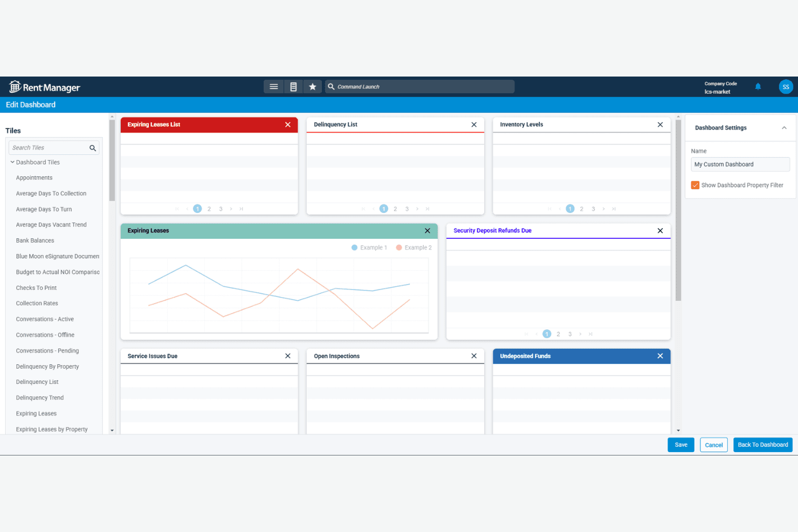Remove the Expiring Leases List tile
Screen dimensions: 798x532
[x=288, y=125]
